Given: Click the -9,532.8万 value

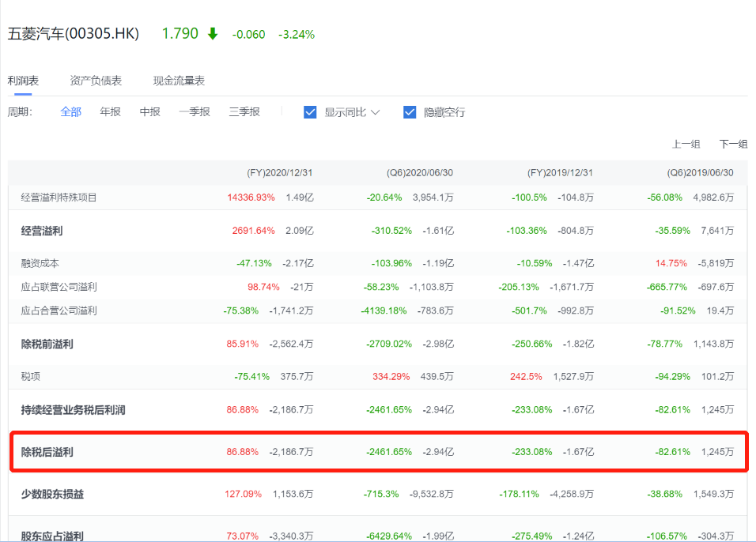Looking at the screenshot, I should 432,495.
